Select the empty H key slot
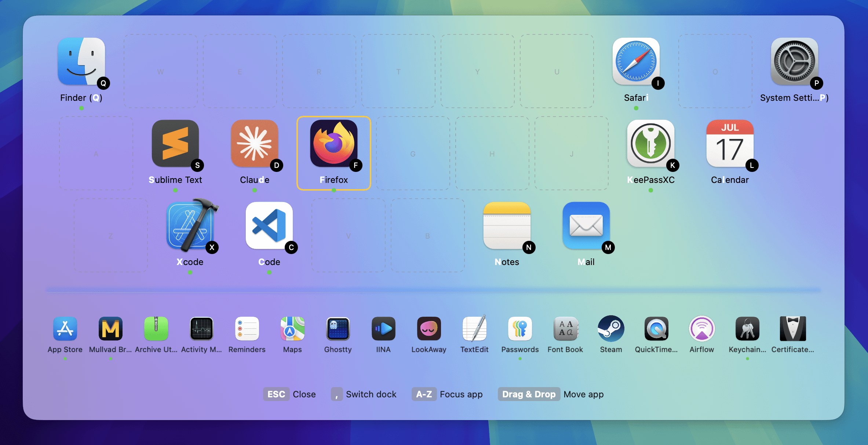Image resolution: width=868 pixels, height=445 pixels. pyautogui.click(x=492, y=153)
